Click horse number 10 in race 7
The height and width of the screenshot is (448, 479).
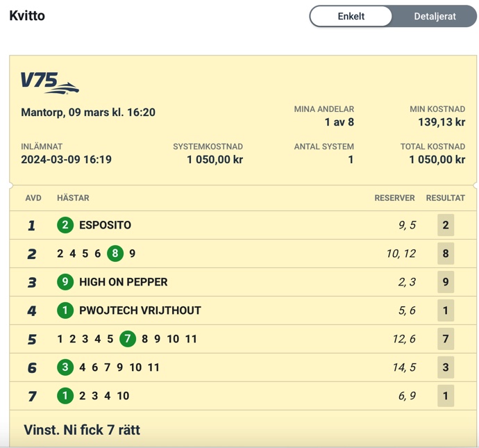click(123, 396)
